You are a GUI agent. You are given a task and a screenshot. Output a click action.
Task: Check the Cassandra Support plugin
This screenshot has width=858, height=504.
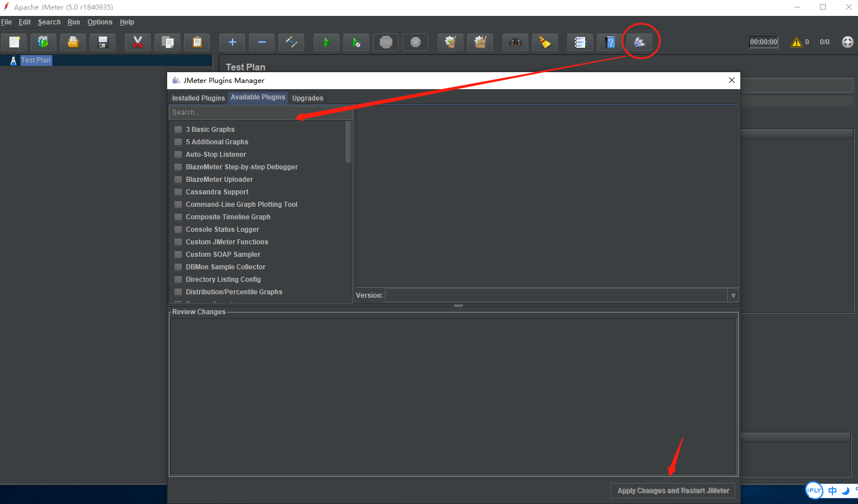179,192
